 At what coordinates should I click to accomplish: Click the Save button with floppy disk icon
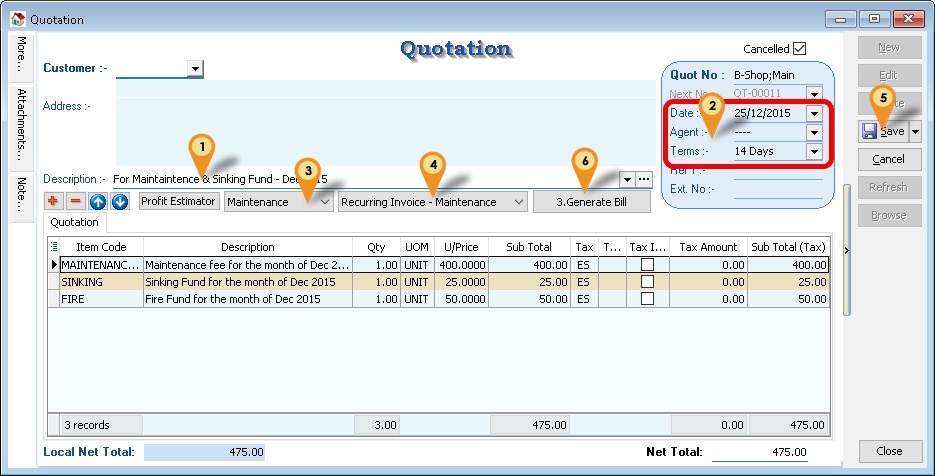(882, 131)
